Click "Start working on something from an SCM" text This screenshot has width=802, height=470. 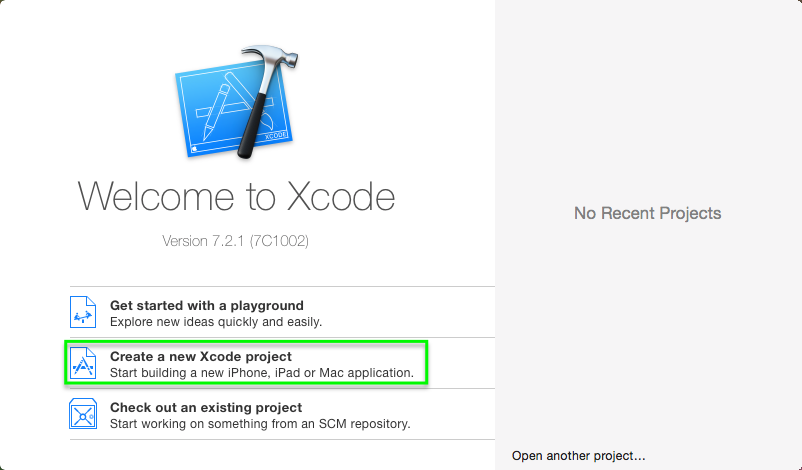(260, 424)
